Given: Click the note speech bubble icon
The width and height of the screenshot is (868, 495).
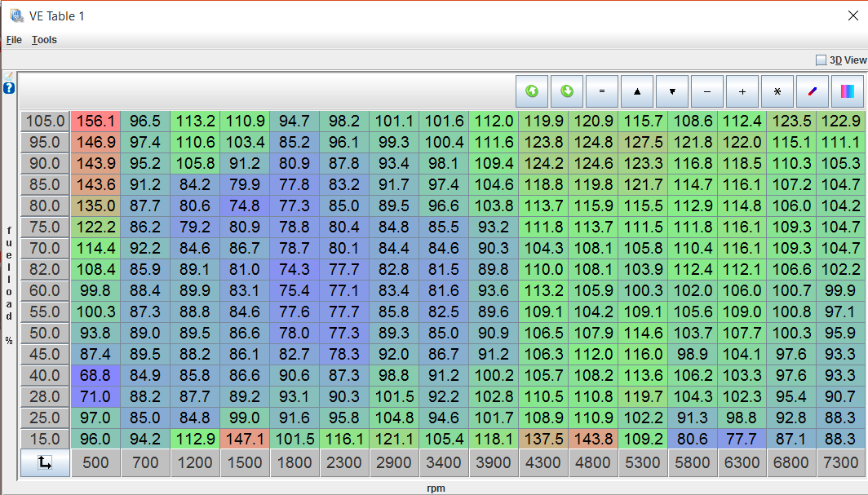Looking at the screenshot, I should point(9,76).
